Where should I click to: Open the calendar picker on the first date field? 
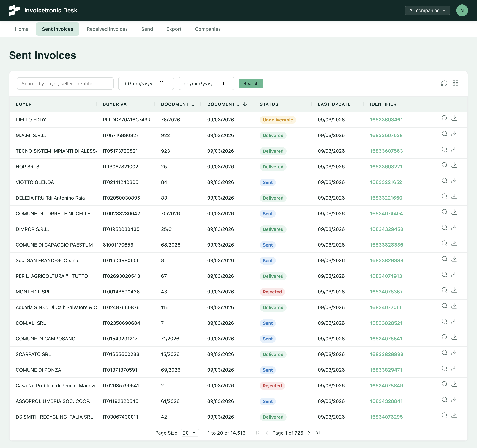click(162, 83)
